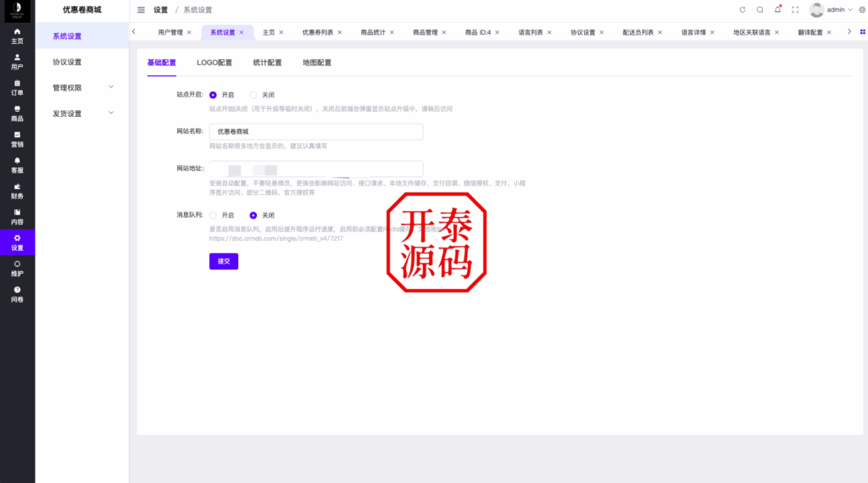Select 关闭 for 消息队列

253,215
